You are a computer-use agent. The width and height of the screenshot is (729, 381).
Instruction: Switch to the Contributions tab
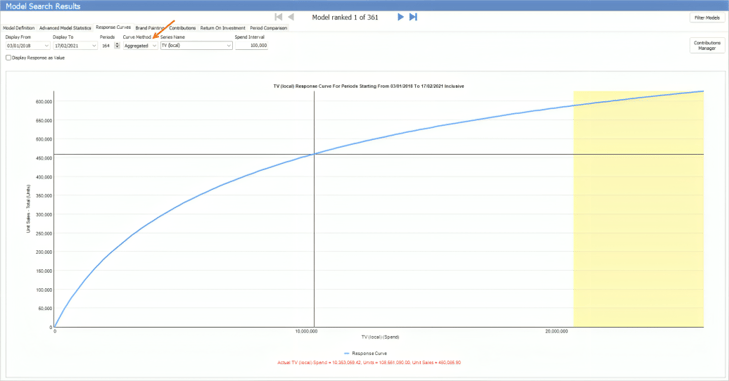click(x=182, y=28)
